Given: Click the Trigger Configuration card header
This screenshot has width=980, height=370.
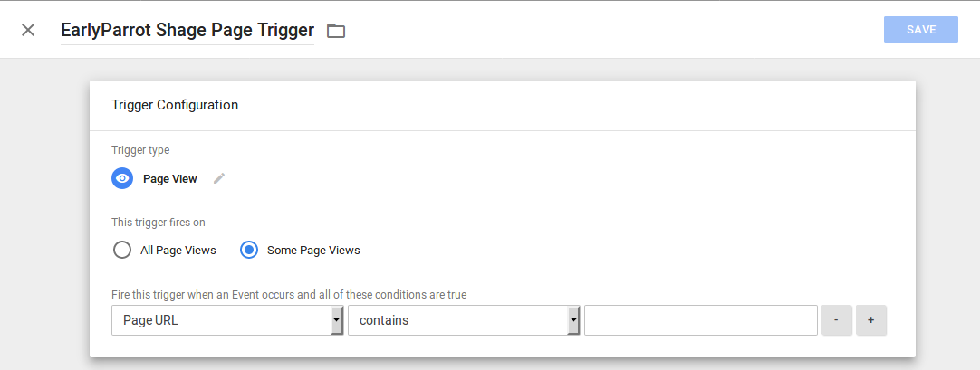Looking at the screenshot, I should tap(503, 106).
